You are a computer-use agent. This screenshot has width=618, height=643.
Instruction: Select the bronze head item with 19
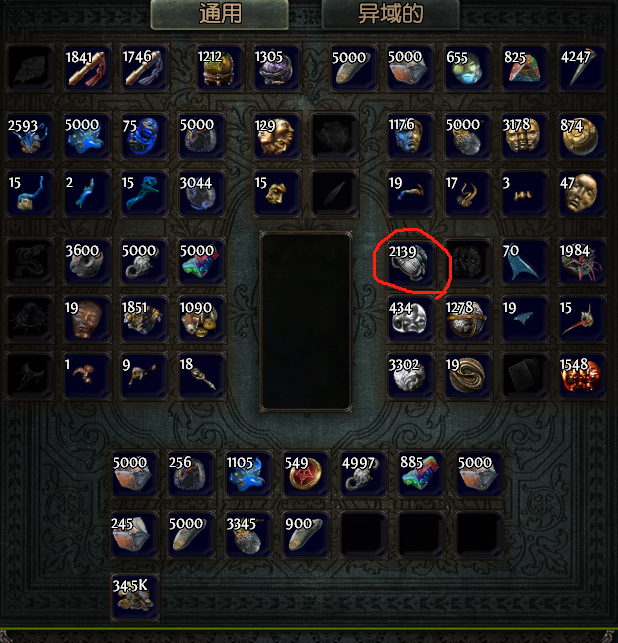(87, 319)
